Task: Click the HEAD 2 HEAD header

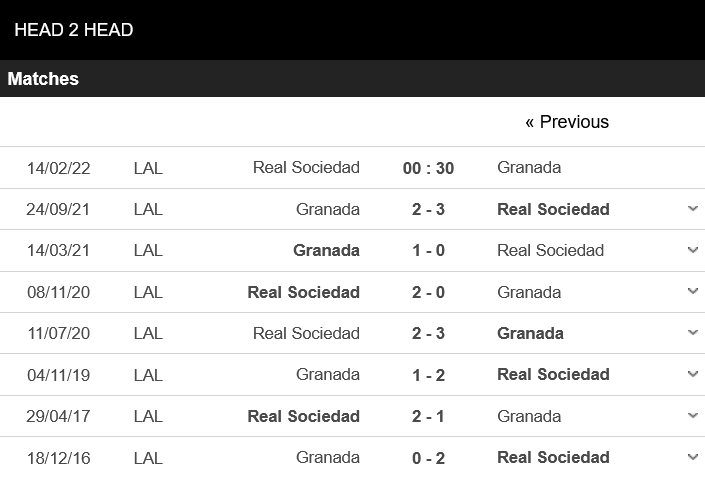Action: coord(74,30)
